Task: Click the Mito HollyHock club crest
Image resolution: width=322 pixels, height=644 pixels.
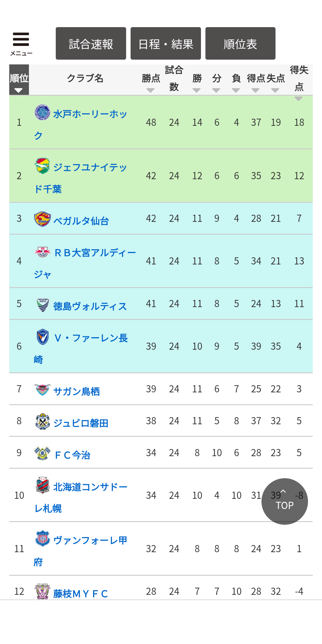Action: 42,112
